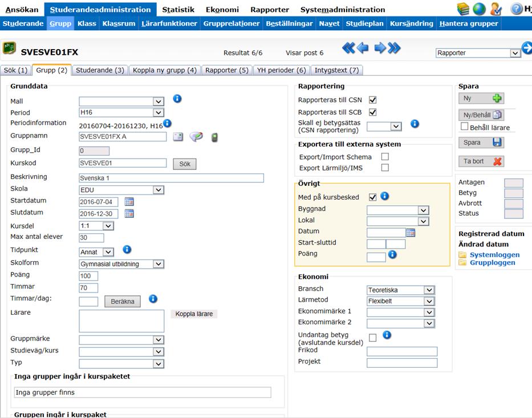
Task: Click the Sök button next to Kurskod
Action: pos(185,164)
